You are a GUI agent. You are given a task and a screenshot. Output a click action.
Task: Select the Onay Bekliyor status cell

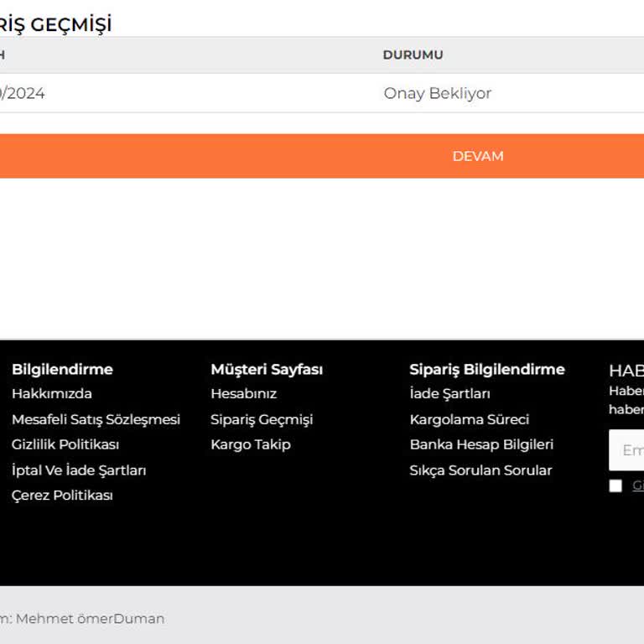tap(437, 93)
